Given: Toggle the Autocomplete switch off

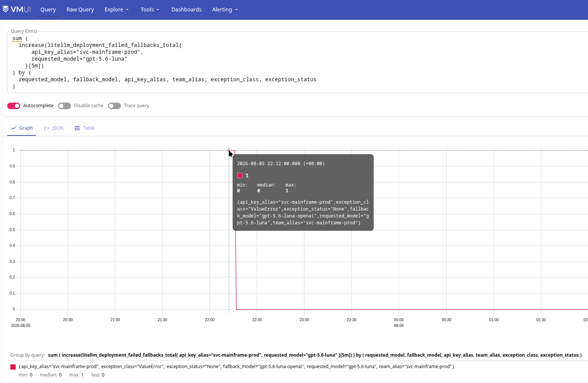Looking at the screenshot, I should (x=14, y=106).
